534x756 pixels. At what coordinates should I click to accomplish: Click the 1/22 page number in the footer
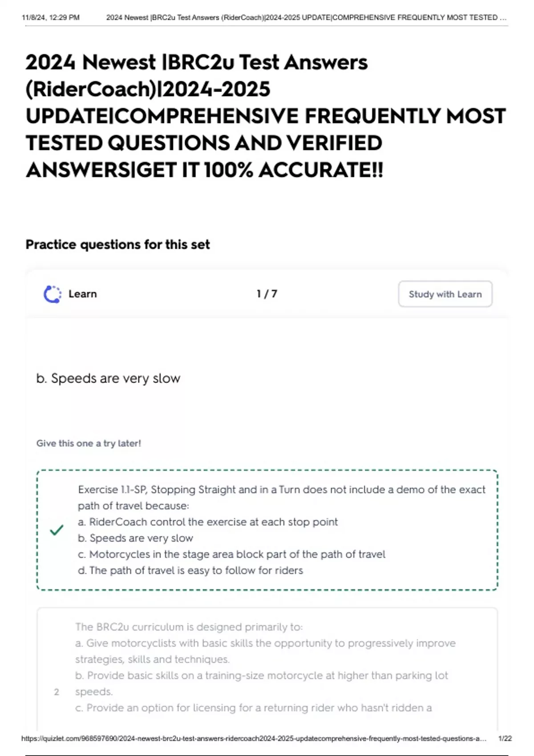point(505,738)
